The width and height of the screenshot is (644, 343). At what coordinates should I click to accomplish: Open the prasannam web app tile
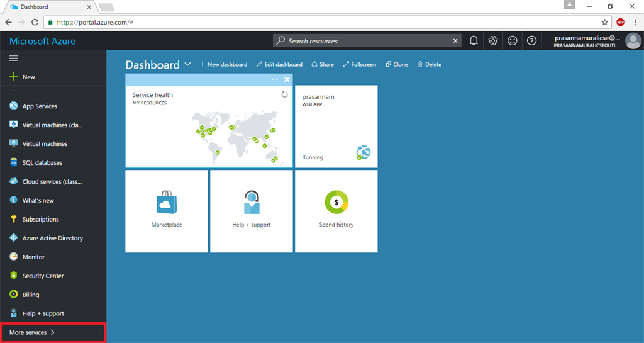pyautogui.click(x=336, y=127)
